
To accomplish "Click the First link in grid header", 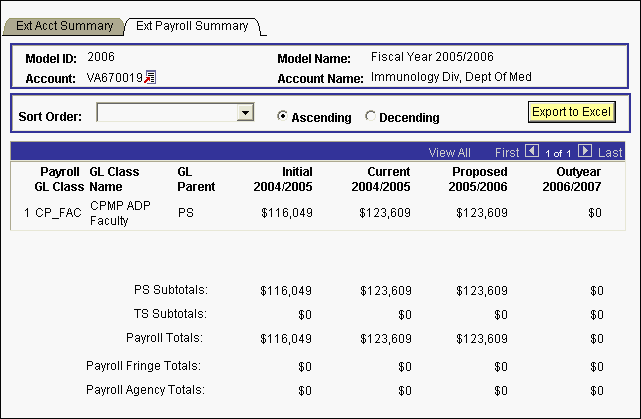I will [x=507, y=153].
